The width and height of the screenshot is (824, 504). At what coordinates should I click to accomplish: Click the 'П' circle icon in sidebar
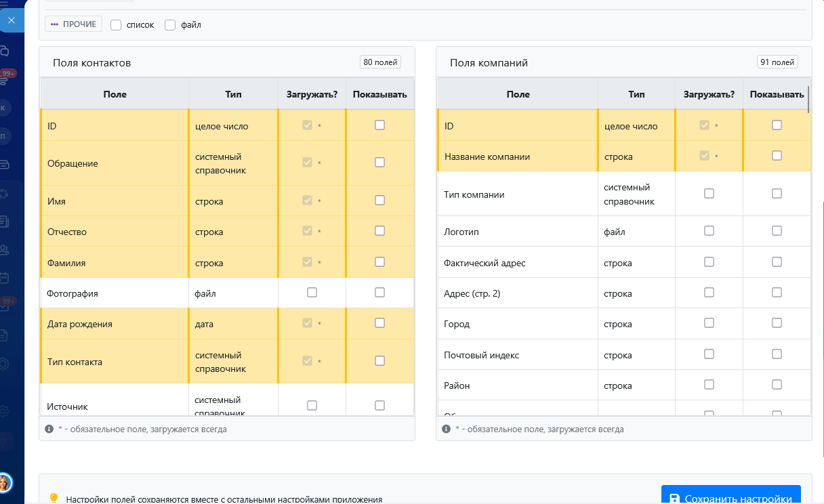5,135
